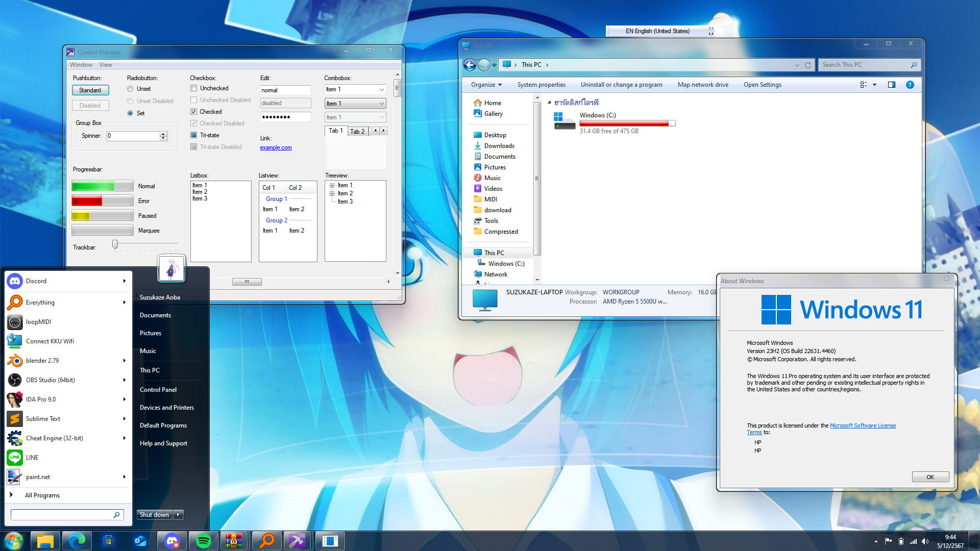Open the Organize dropdown menu
The height and width of the screenshot is (551, 980).
coord(486,85)
